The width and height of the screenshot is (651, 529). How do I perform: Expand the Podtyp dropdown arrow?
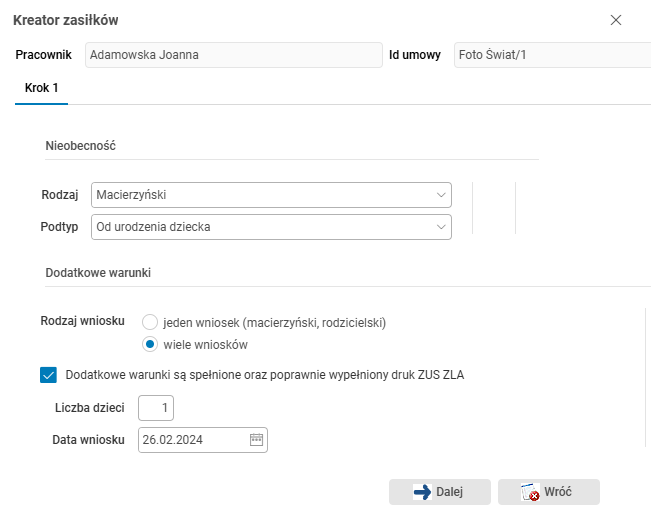pos(441,227)
